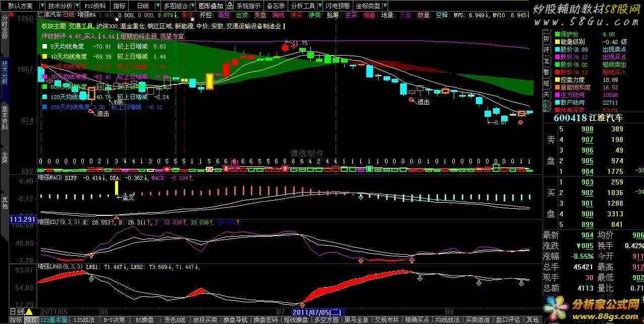Click the stock title 600418 江淮汽车

[588, 118]
